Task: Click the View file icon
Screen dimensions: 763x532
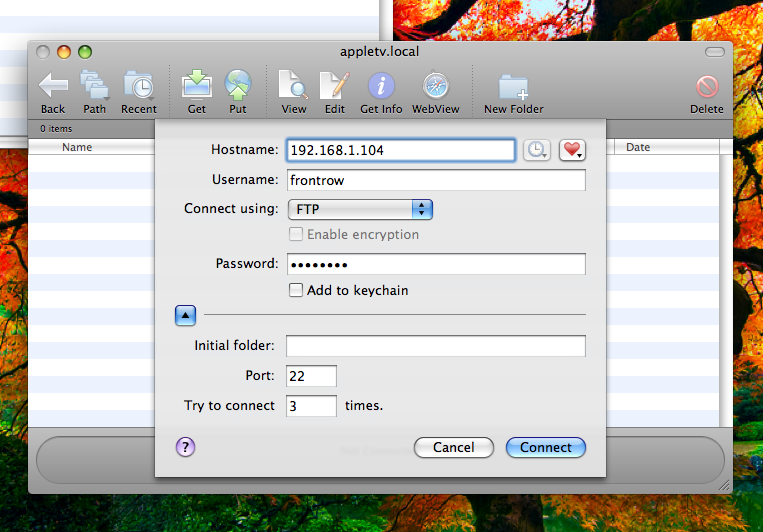Action: (x=293, y=85)
